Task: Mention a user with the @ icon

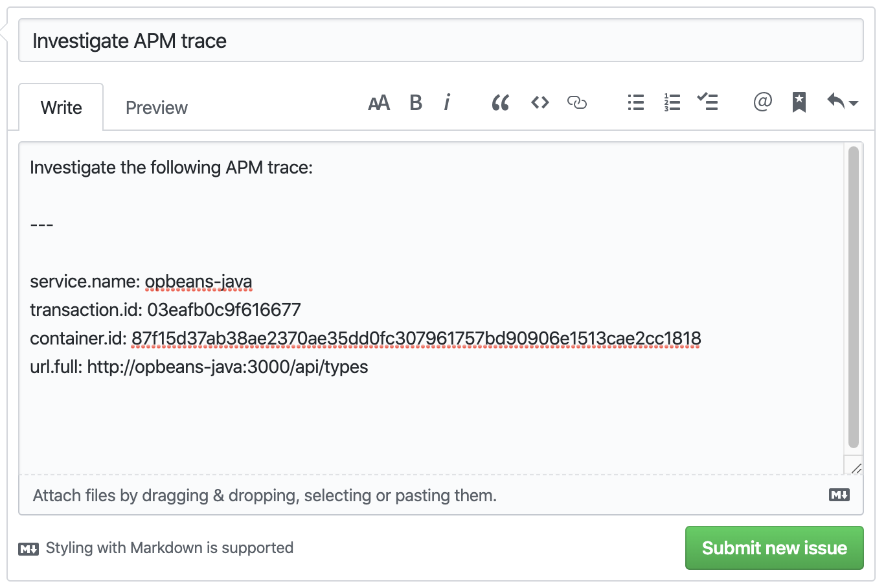Action: (762, 102)
